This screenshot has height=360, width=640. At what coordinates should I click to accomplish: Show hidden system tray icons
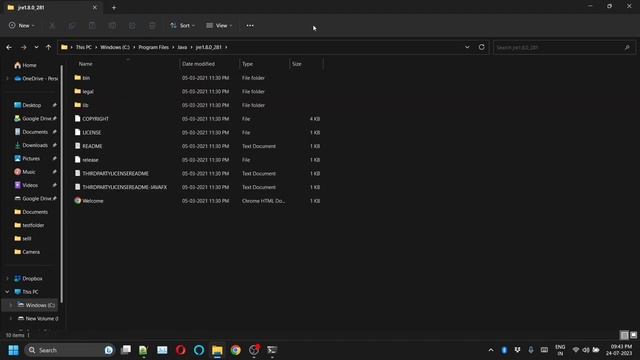coord(491,350)
